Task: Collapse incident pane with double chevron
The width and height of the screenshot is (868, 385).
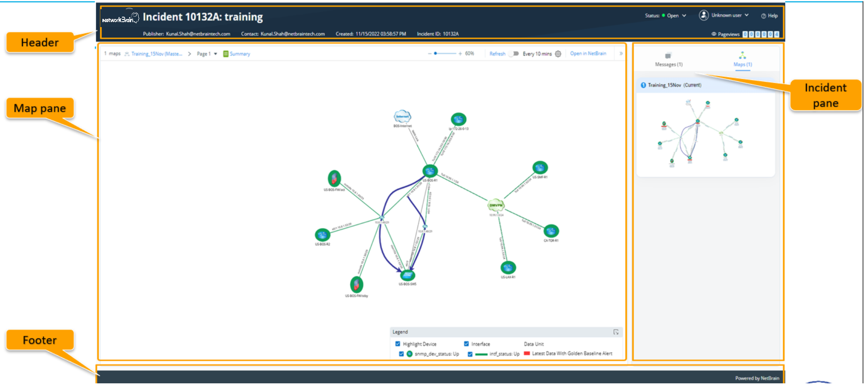Action: click(x=621, y=54)
